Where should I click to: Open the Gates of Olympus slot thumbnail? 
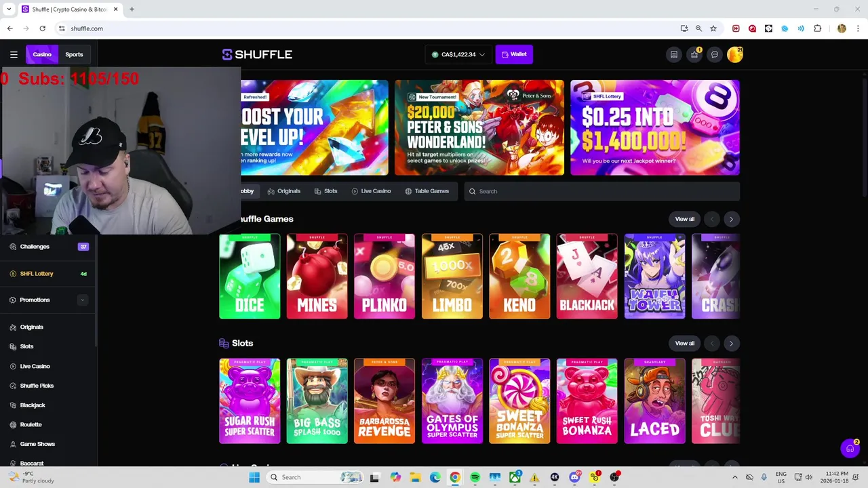click(x=452, y=401)
